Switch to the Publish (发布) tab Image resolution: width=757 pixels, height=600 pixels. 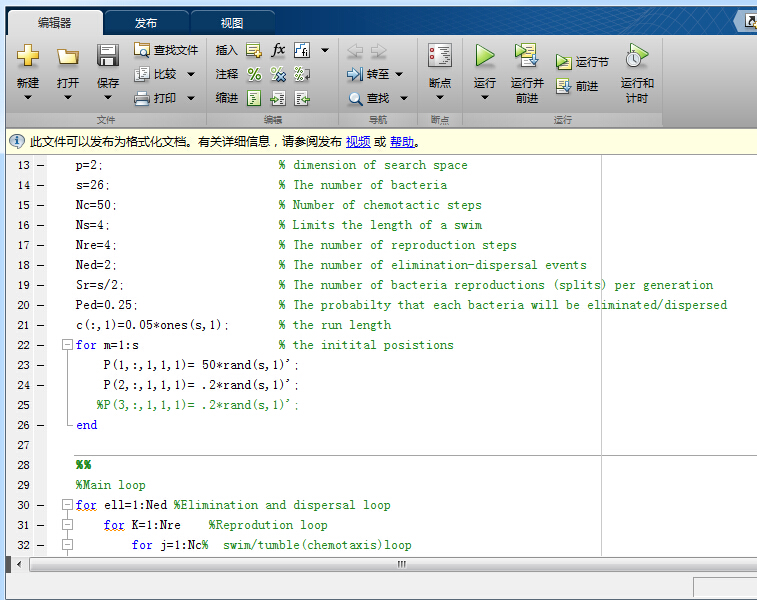point(146,23)
